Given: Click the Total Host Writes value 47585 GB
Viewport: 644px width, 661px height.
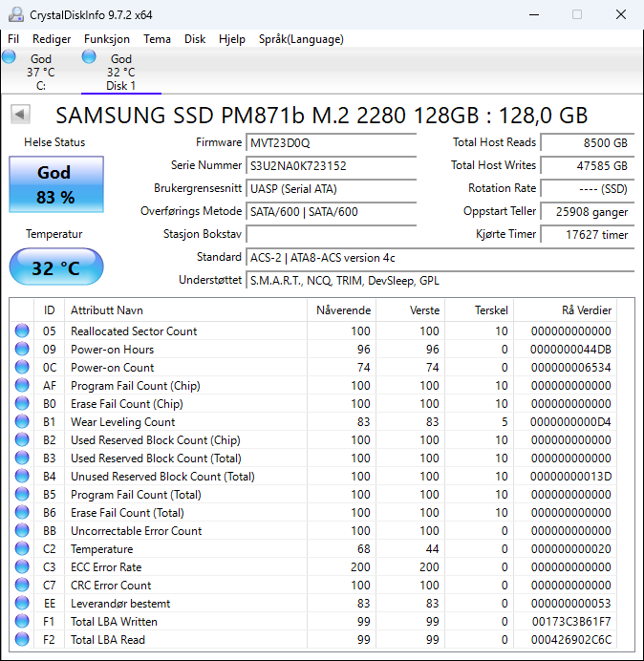Looking at the screenshot, I should coord(587,165).
